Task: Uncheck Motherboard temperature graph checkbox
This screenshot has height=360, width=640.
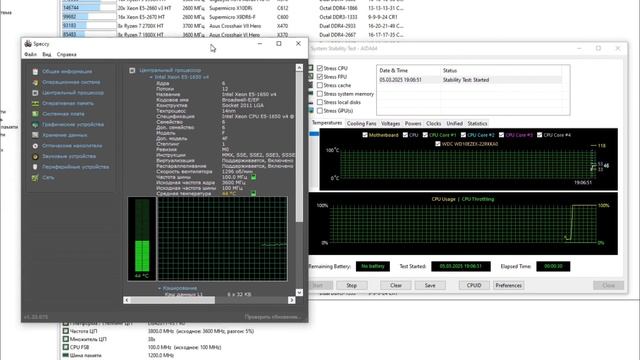Action: (x=365, y=135)
